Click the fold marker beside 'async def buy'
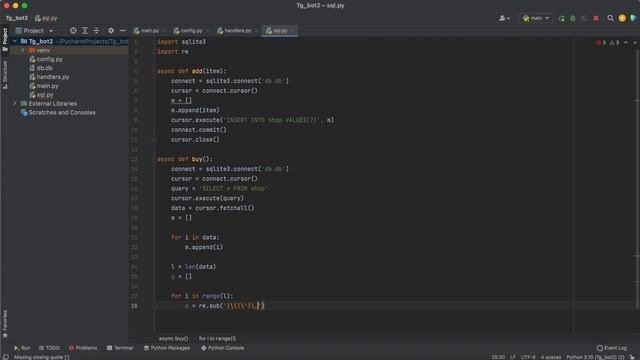Image resolution: width=640 pixels, height=360 pixels. point(154,159)
